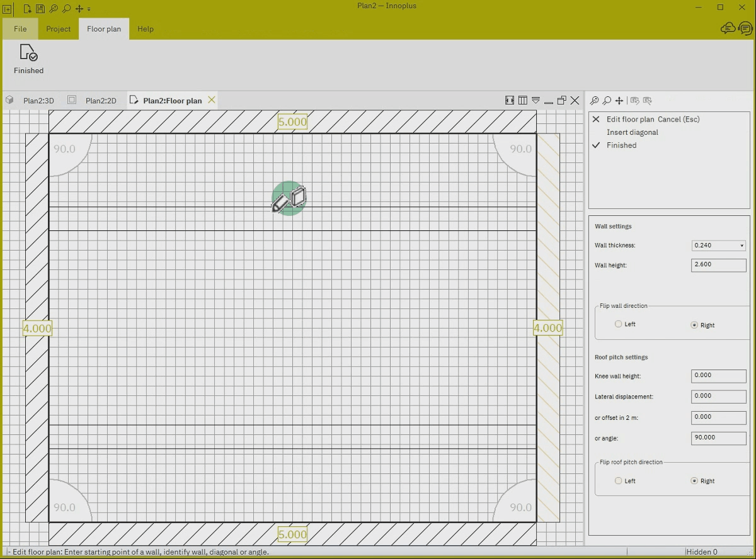This screenshot has height=559, width=756.
Task: Open the view list dropdown triangle above canvas
Action: [535, 100]
